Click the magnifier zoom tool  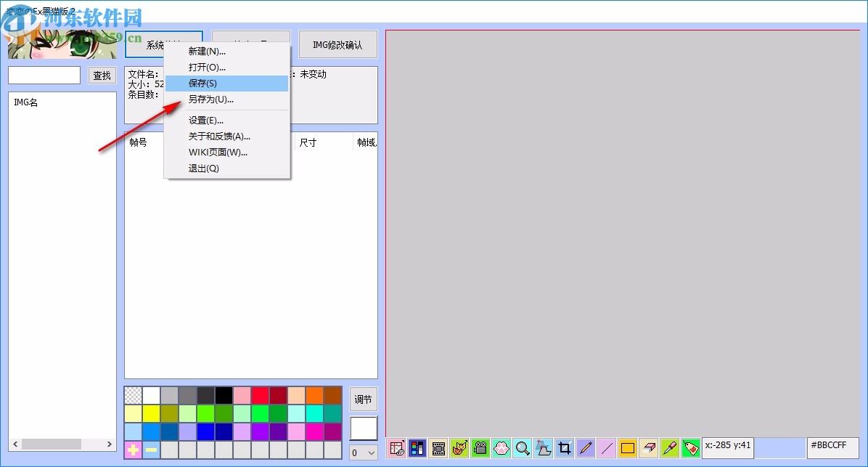(523, 448)
